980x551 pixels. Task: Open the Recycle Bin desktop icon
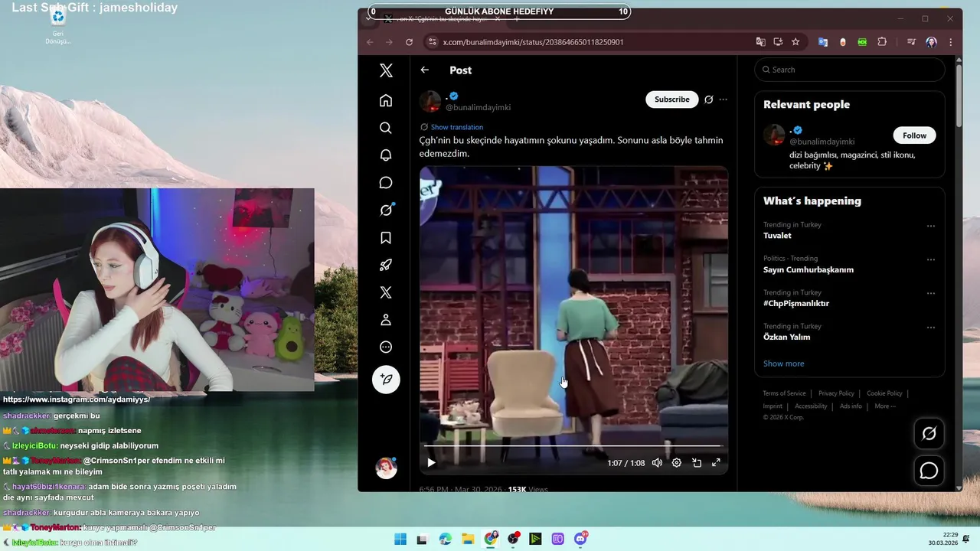click(x=58, y=25)
